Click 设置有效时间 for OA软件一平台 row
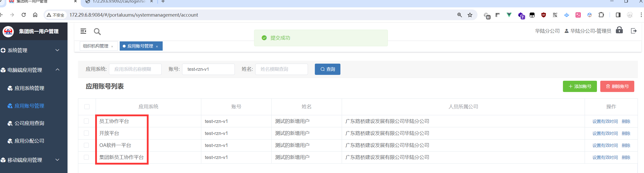Image resolution: width=644 pixels, height=173 pixels. click(x=605, y=145)
